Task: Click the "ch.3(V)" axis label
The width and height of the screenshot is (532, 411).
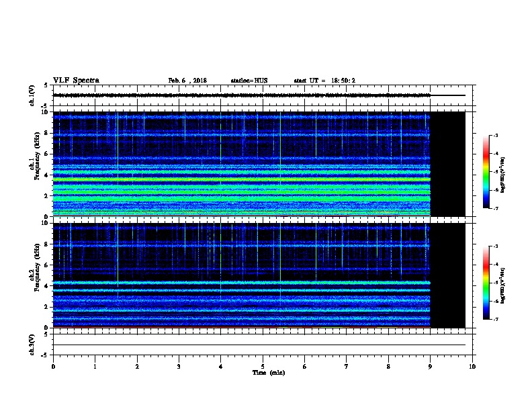Action: tap(32, 345)
